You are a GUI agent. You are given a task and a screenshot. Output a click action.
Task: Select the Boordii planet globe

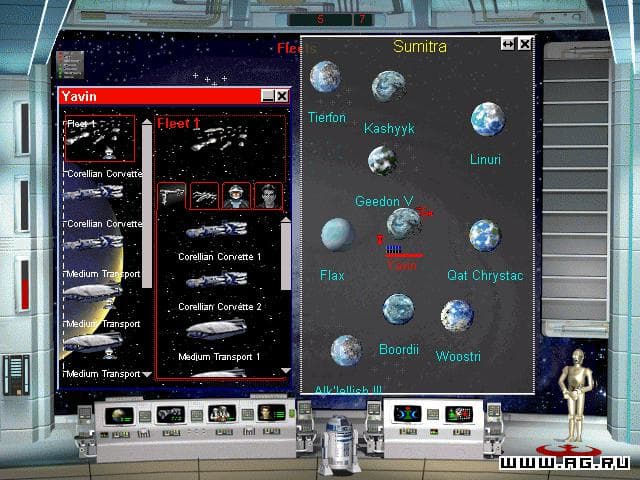pos(398,309)
